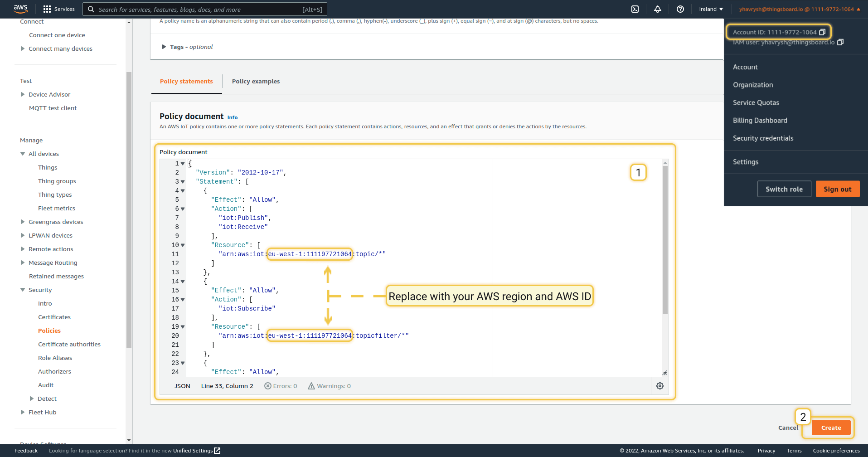Screen dimensions: 868x457
Task: Copy the Account ID to clipboard
Action: (822, 32)
